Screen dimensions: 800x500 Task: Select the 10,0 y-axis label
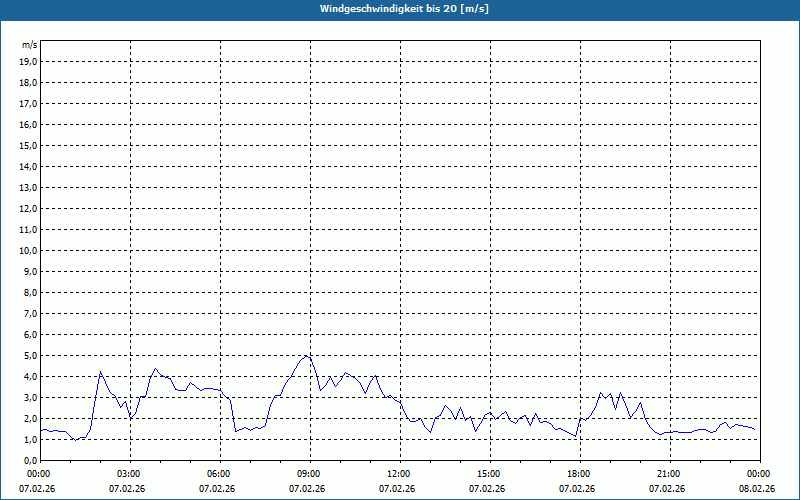pyautogui.click(x=28, y=250)
